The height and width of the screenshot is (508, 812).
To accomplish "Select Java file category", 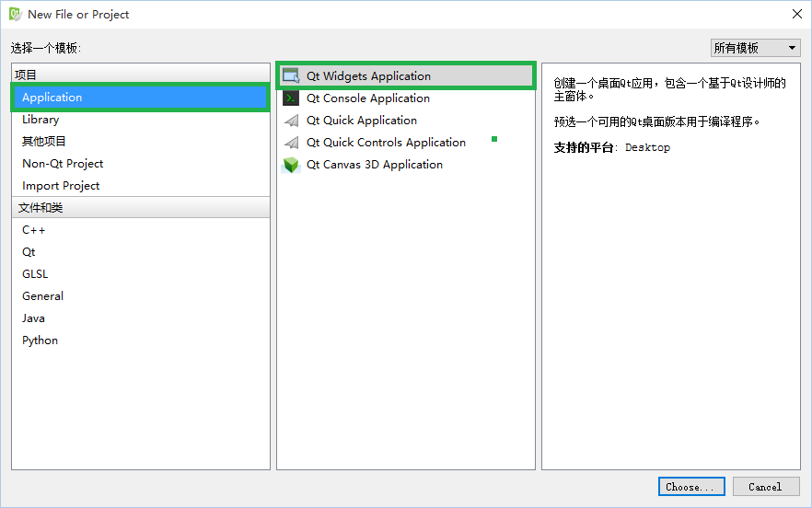I will click(140, 318).
